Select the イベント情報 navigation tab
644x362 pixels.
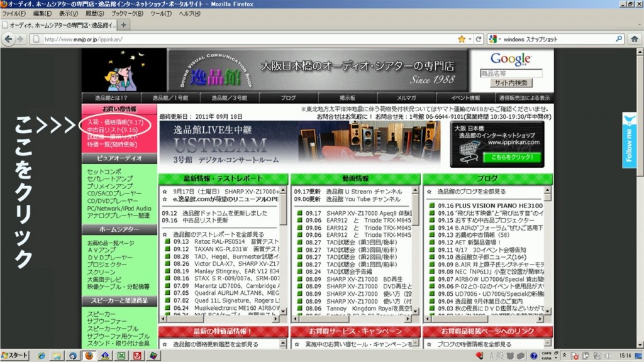465,98
